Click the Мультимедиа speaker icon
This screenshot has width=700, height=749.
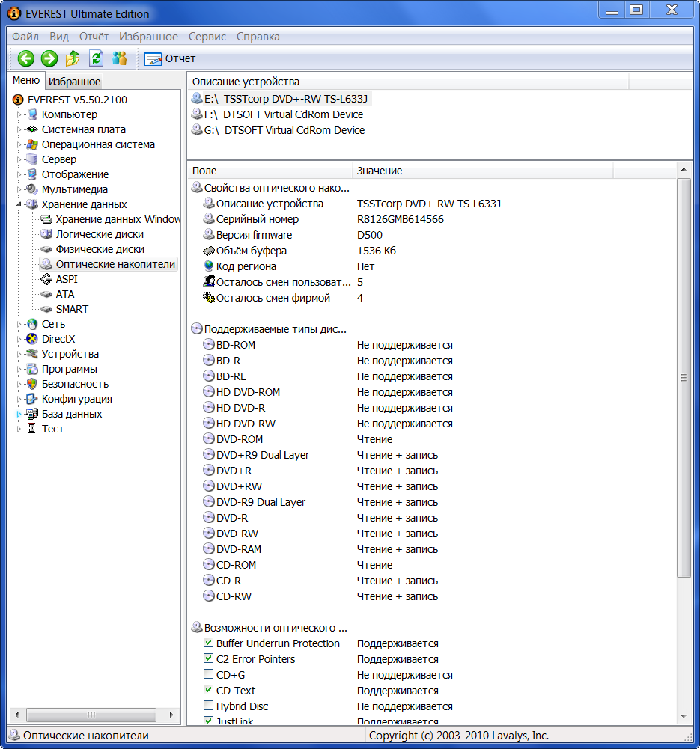[32, 189]
